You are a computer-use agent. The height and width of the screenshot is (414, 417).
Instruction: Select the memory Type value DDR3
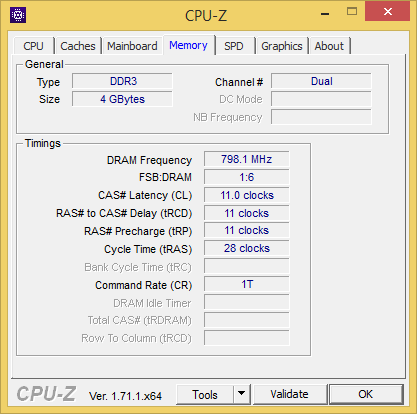click(x=122, y=81)
